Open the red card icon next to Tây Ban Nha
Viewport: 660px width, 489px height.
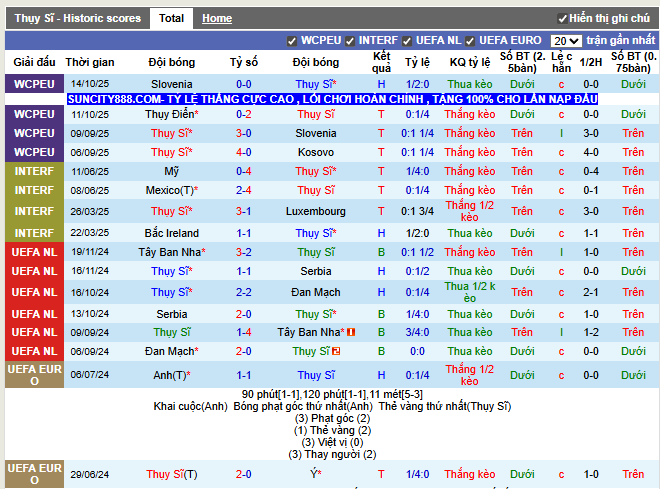pyautogui.click(x=351, y=332)
